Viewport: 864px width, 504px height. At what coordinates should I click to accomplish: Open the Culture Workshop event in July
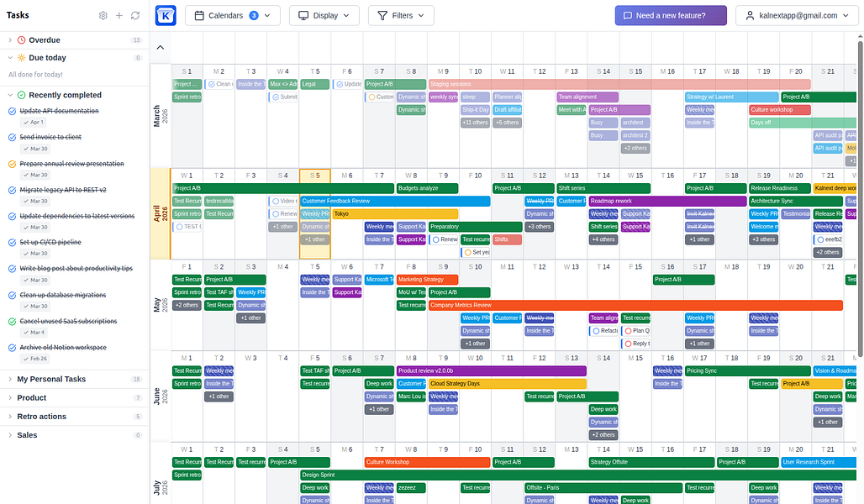click(427, 462)
